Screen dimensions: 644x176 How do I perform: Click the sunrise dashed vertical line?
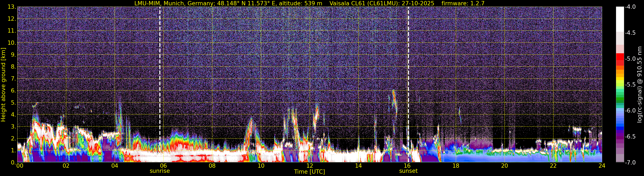point(160,84)
